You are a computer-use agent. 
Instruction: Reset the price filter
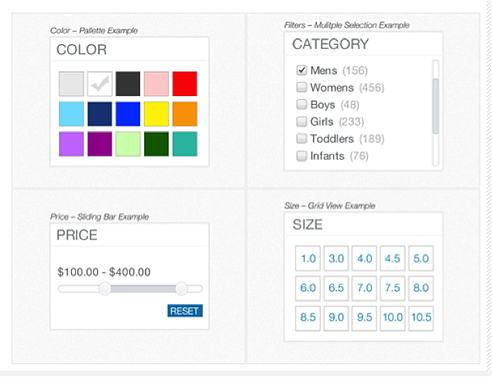click(x=185, y=311)
